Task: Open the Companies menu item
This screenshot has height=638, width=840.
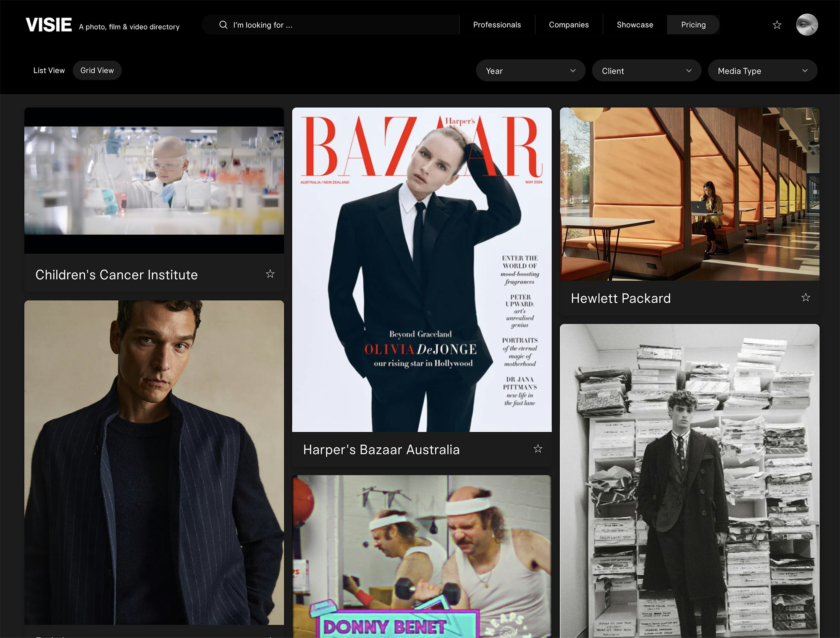Action: pyautogui.click(x=569, y=25)
